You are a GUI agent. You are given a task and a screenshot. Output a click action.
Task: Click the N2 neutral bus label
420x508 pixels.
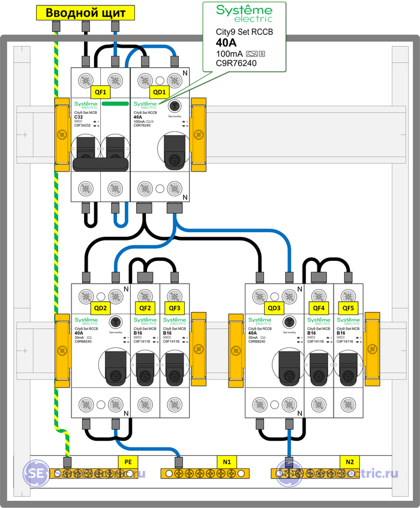(x=350, y=461)
